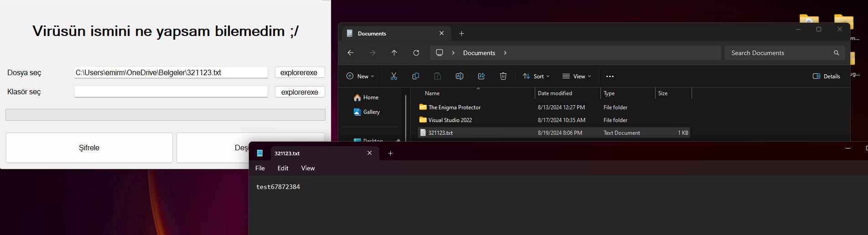Screen dimensions: 868x235
Task: Open the Sort dropdown
Action: [536, 76]
